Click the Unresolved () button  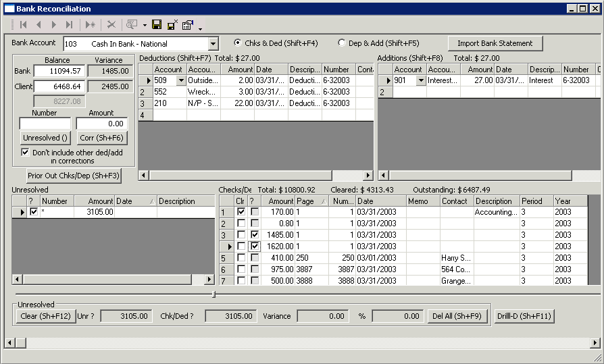(45, 138)
